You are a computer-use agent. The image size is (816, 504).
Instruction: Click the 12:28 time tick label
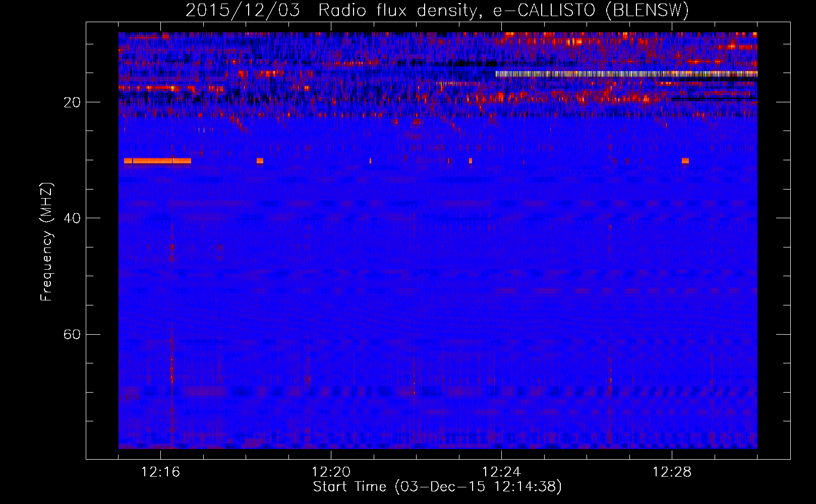tap(672, 472)
